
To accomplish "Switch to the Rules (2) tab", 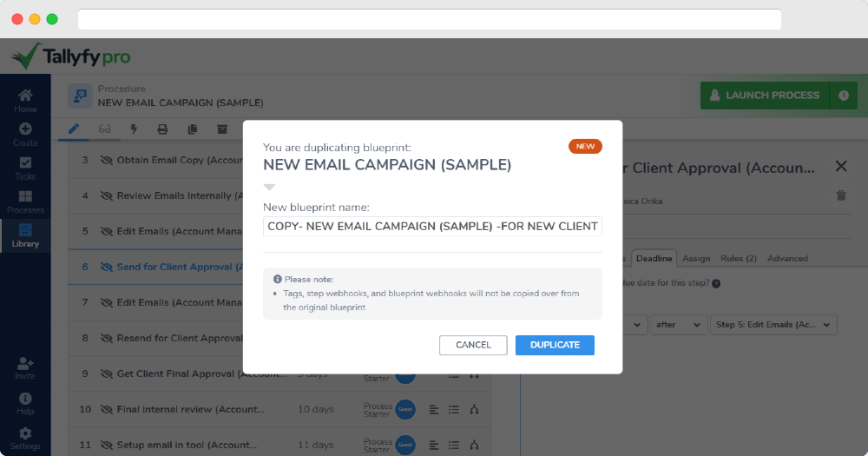I will tap(739, 258).
